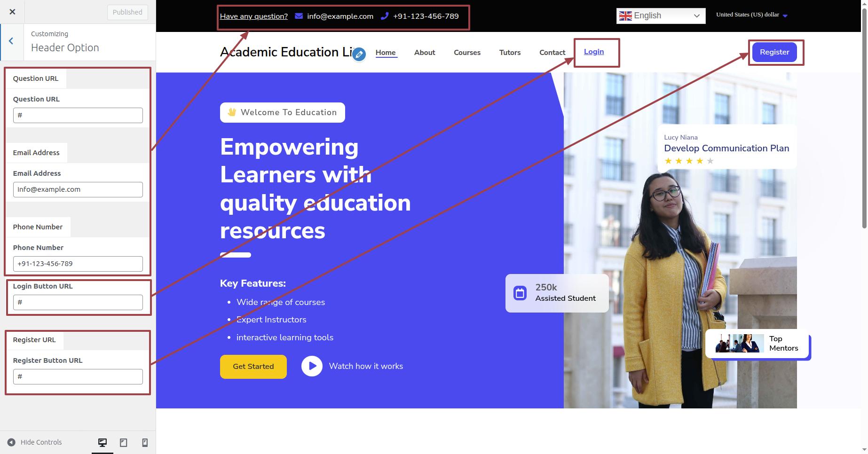
Task: Go back using the left chevron arrow
Action: point(11,41)
